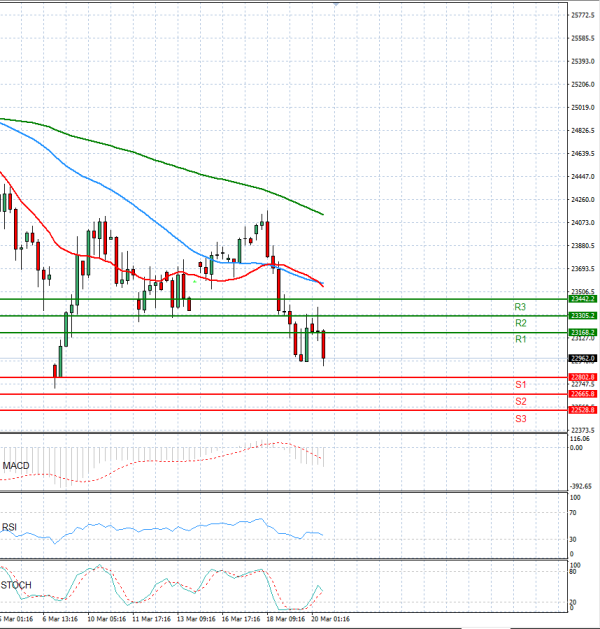Click the STOCH indicator label
Screen dimensions: 600x629
[x=16, y=584]
